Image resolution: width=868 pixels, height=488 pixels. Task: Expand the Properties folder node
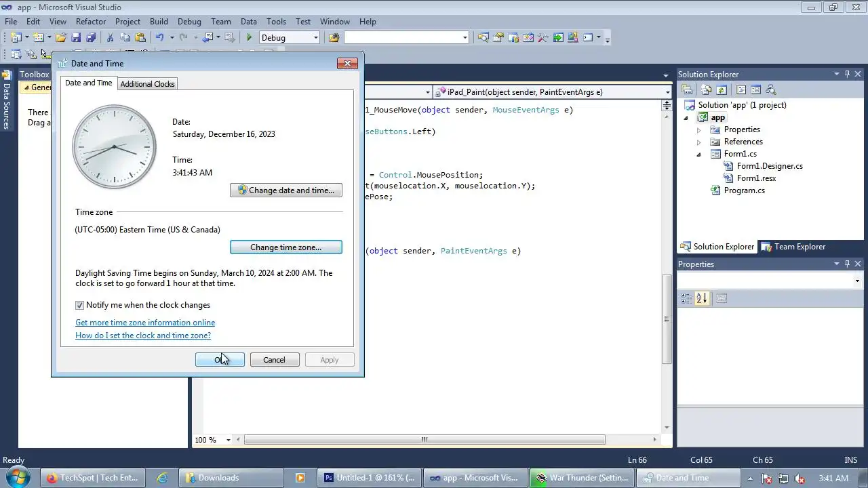pyautogui.click(x=698, y=129)
